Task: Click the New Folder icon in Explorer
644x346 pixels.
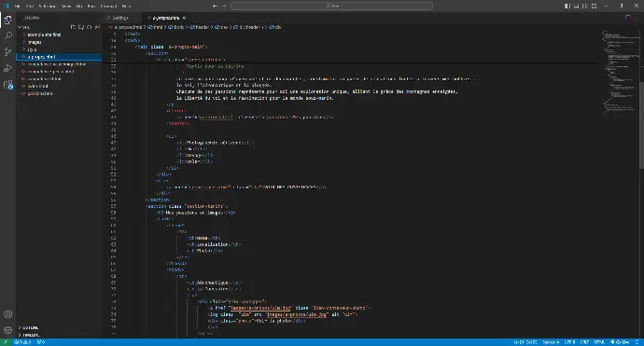Action: tap(81, 27)
